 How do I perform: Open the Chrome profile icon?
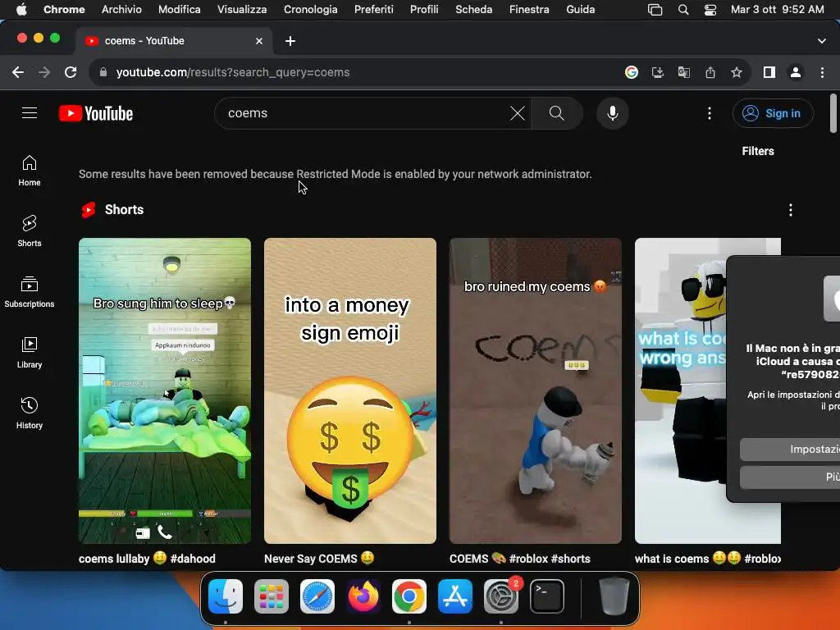[x=796, y=72]
